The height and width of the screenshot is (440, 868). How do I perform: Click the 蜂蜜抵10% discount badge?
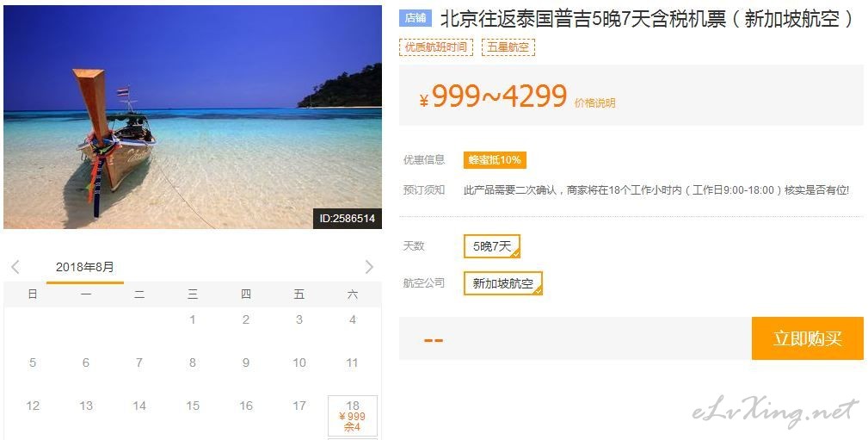pyautogui.click(x=495, y=160)
